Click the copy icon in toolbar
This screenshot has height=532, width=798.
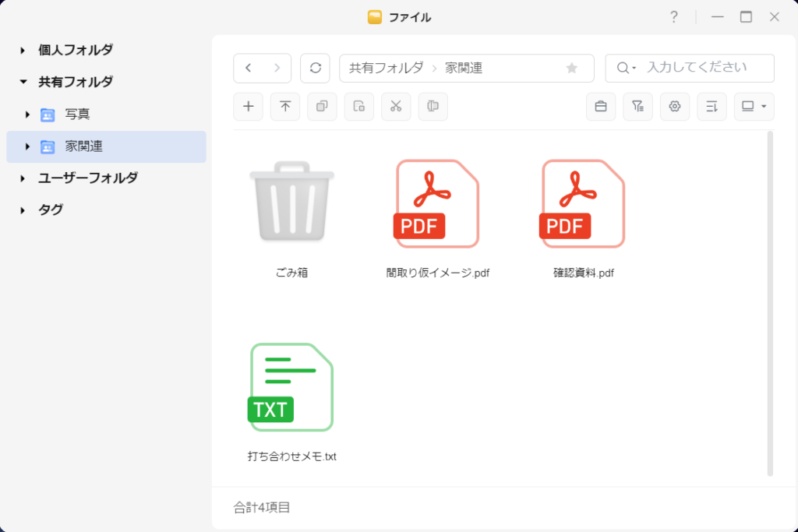pos(322,107)
